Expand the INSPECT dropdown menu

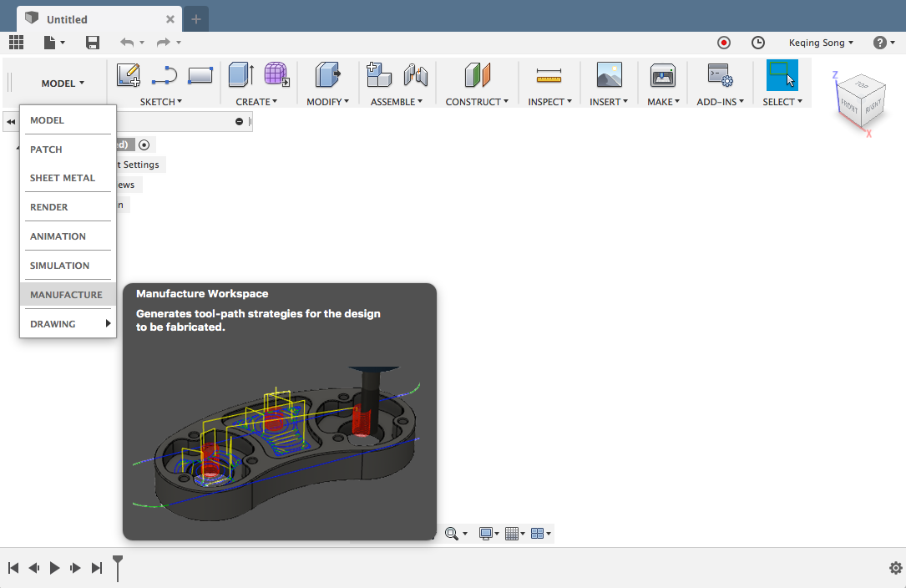click(549, 102)
